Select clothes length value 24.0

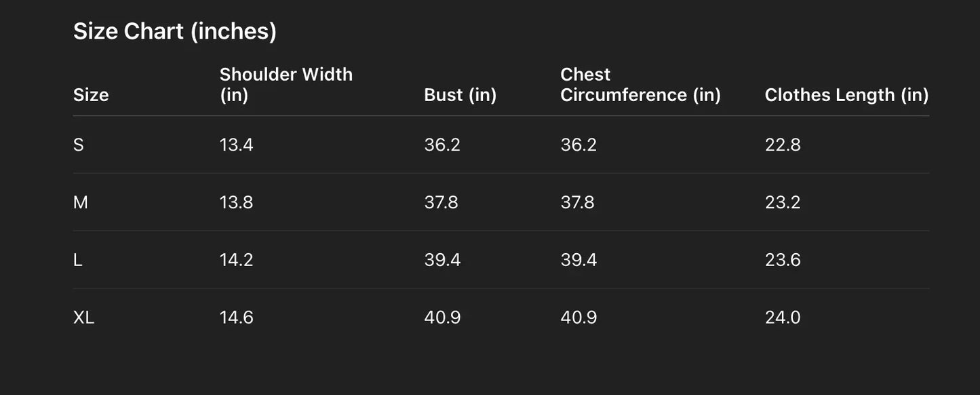coord(782,318)
